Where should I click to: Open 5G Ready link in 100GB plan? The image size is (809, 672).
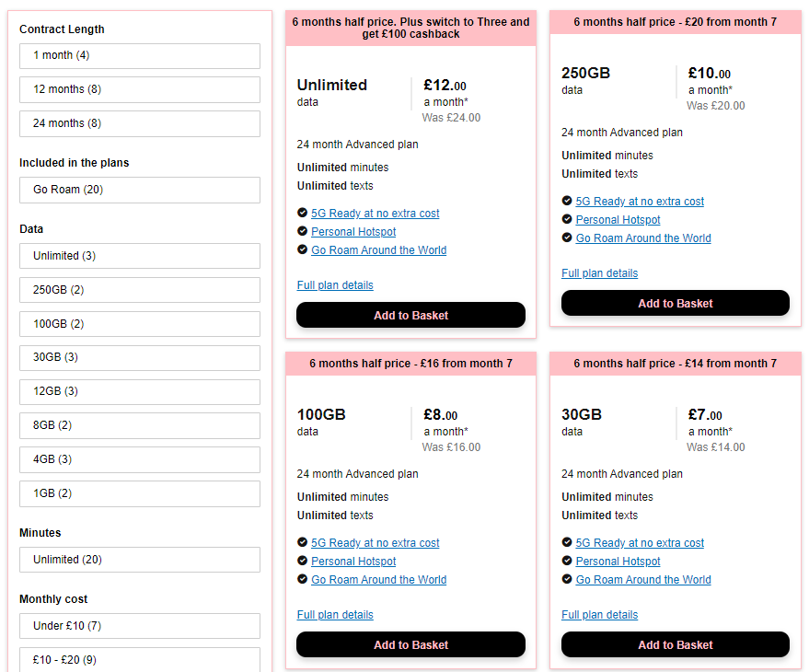375,543
